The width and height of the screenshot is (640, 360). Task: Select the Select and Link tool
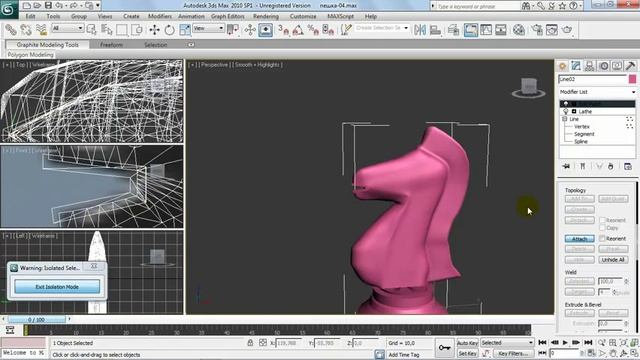[x=11, y=30]
